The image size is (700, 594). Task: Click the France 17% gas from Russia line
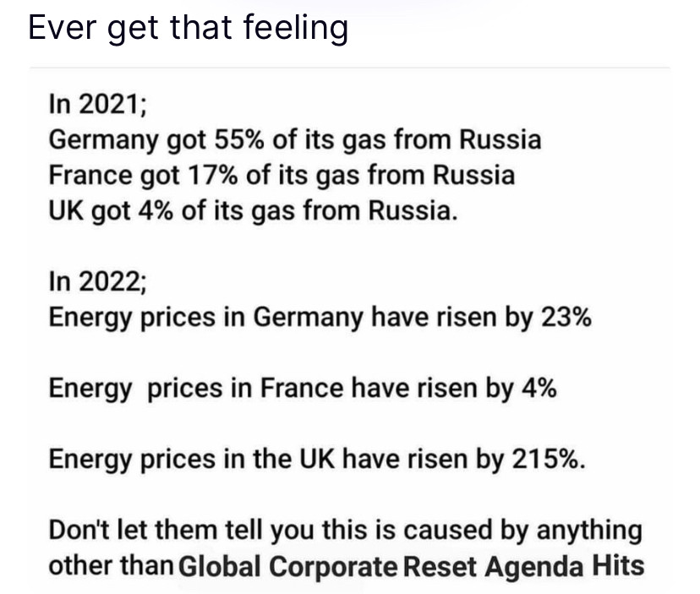tap(281, 175)
